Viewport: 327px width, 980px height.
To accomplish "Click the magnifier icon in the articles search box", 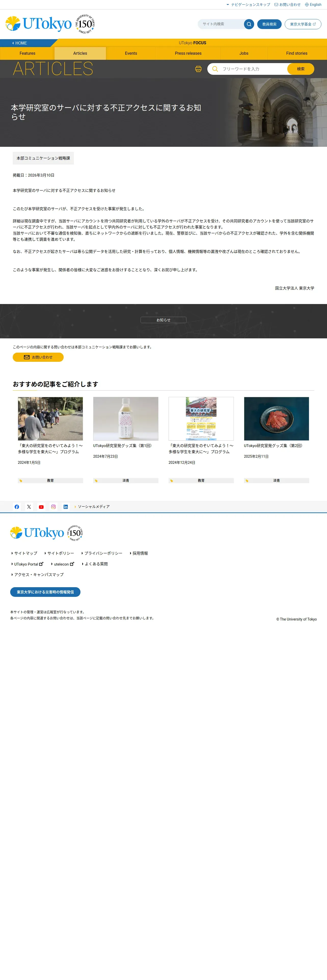I will pos(215,69).
